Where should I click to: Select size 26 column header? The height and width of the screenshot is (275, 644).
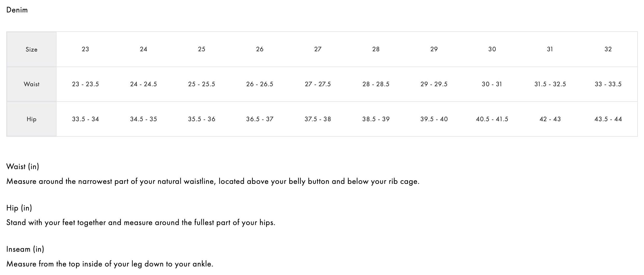coord(260,49)
